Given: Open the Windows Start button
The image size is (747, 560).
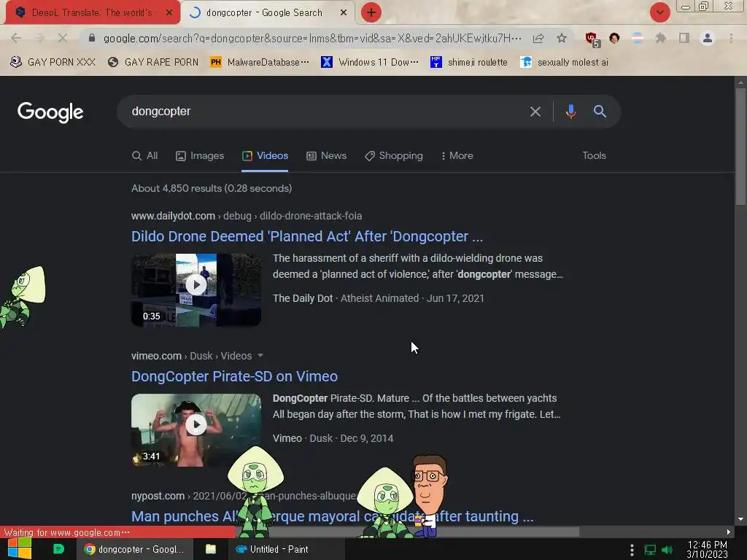Looking at the screenshot, I should [x=20, y=548].
